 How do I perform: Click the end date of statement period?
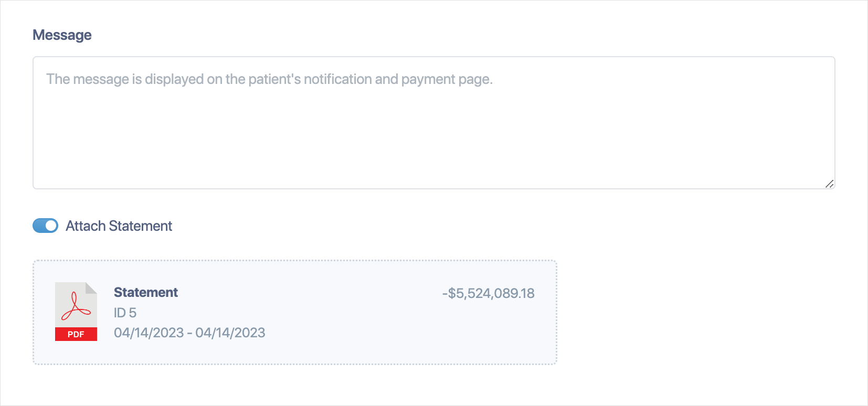coord(230,333)
